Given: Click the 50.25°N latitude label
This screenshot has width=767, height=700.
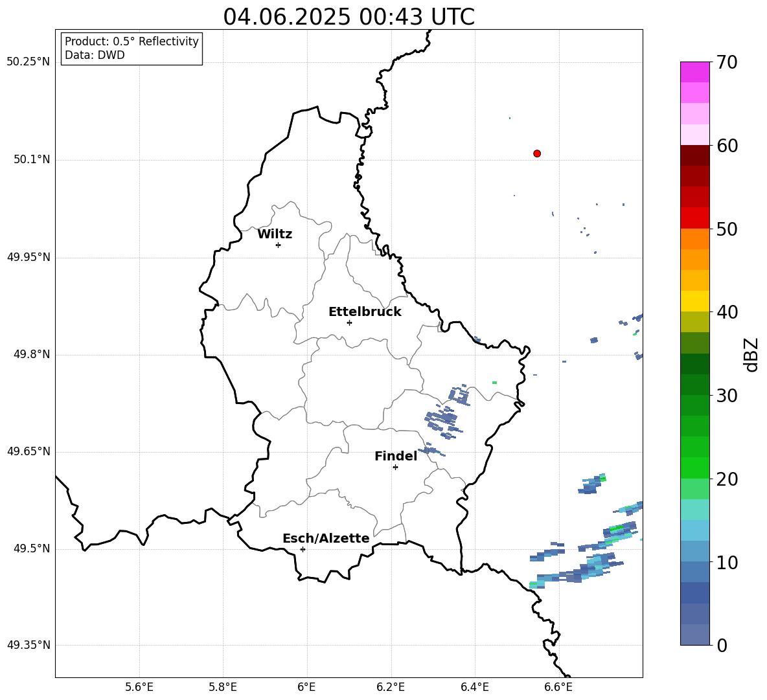Looking at the screenshot, I should [29, 62].
